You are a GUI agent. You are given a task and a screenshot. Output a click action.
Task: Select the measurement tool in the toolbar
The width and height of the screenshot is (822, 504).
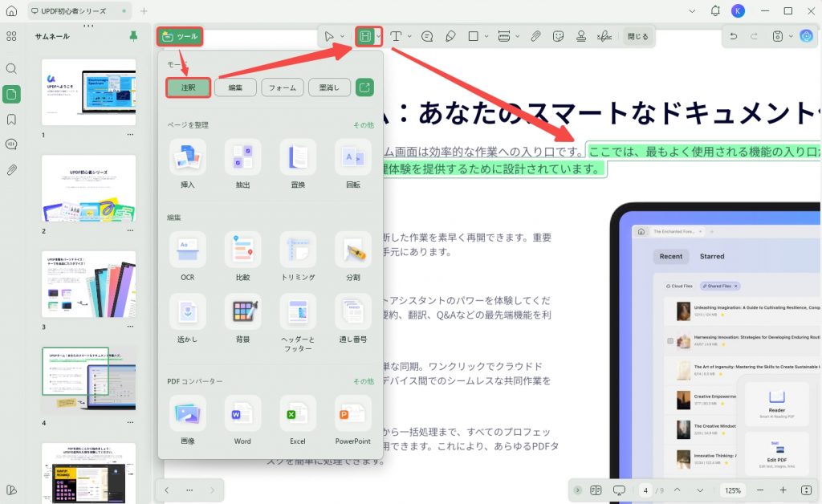tap(504, 36)
